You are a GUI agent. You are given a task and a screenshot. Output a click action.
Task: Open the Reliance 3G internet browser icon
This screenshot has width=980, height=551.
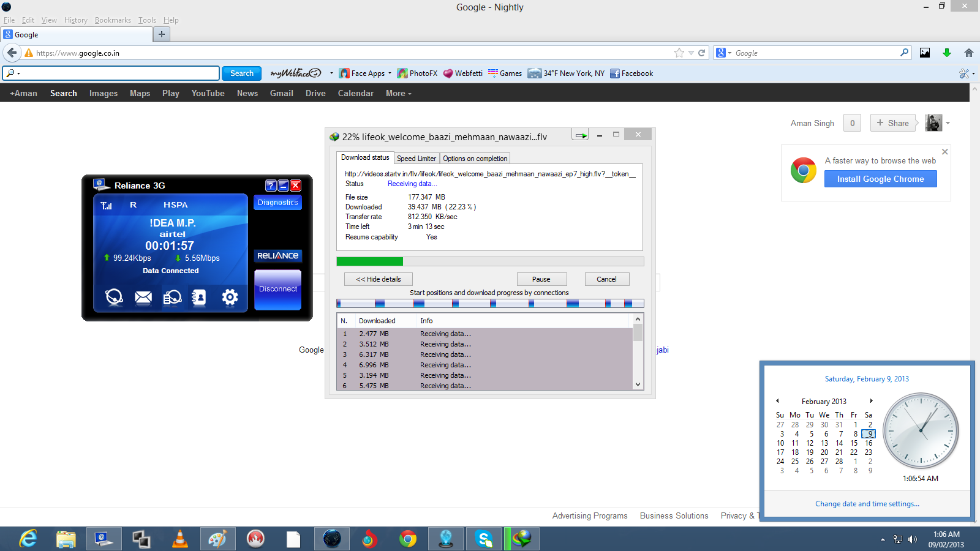click(114, 298)
